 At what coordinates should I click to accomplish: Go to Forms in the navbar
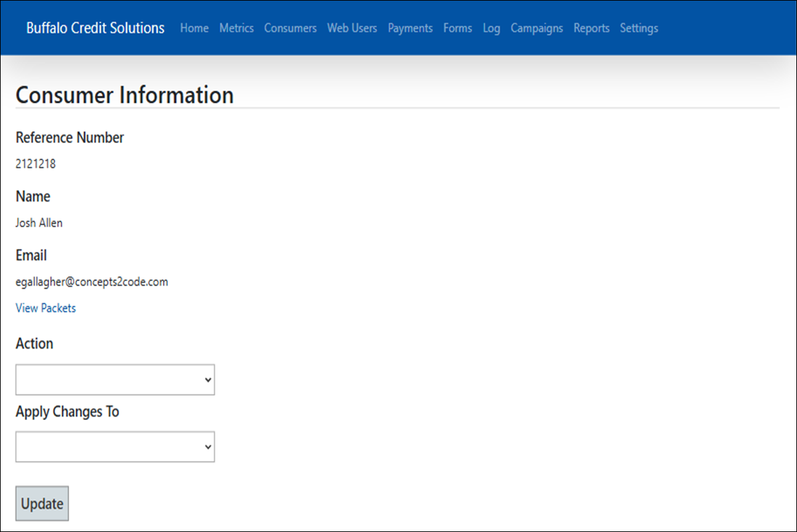(458, 28)
